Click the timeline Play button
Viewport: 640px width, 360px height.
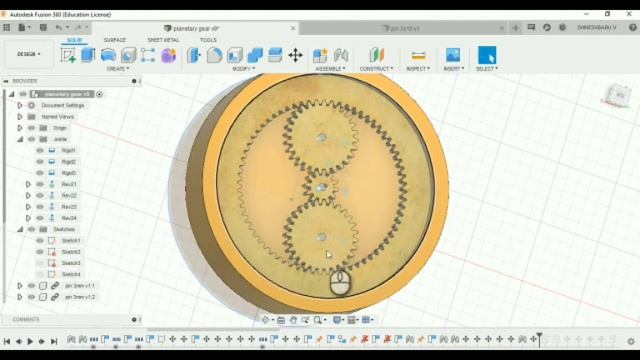30,341
